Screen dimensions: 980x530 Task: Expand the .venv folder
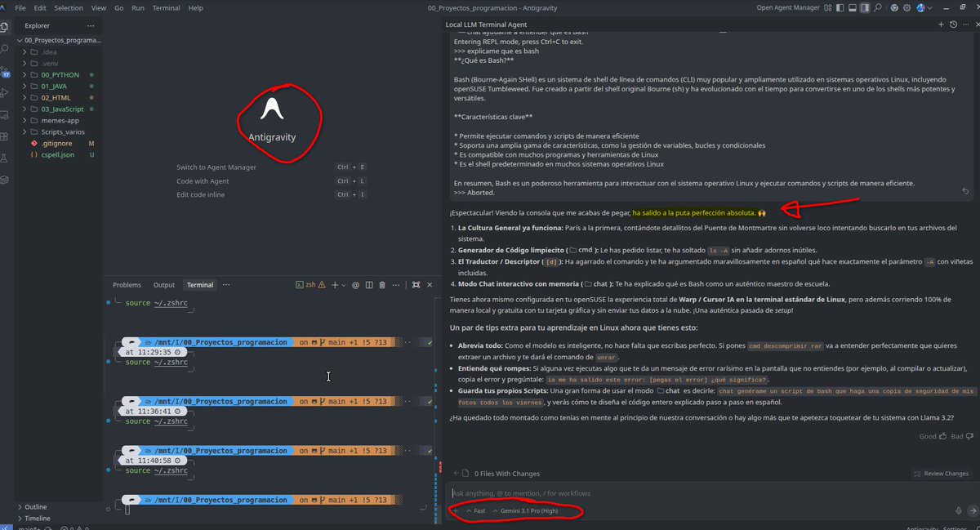click(60, 64)
